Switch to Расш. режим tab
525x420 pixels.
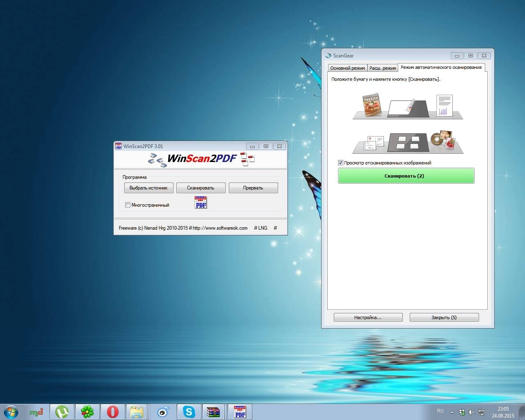click(x=383, y=68)
